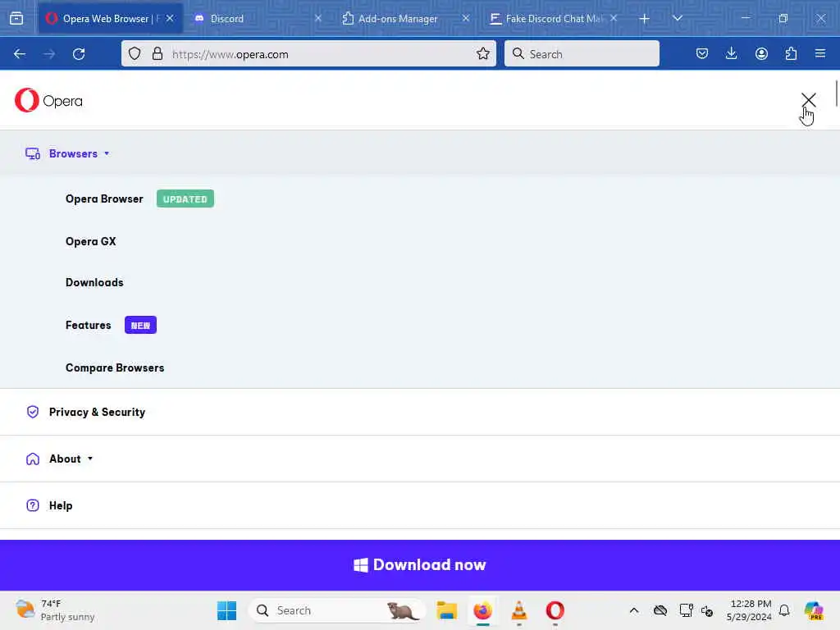The width and height of the screenshot is (840, 630).
Task: Open the Features link
Action: 89,325
